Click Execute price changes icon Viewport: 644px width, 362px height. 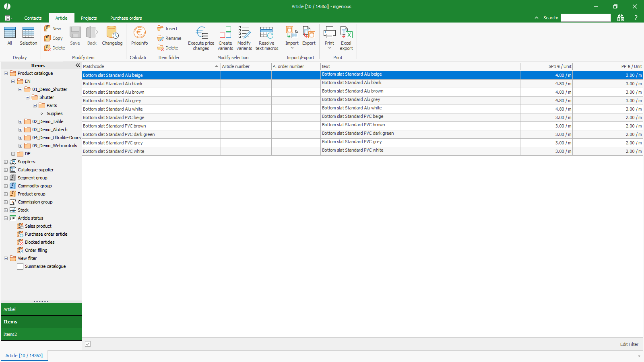pyautogui.click(x=201, y=33)
